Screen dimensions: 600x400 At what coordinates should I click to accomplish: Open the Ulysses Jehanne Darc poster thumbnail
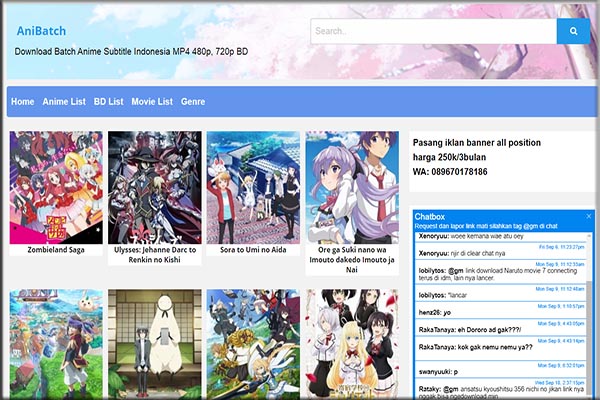[155, 188]
